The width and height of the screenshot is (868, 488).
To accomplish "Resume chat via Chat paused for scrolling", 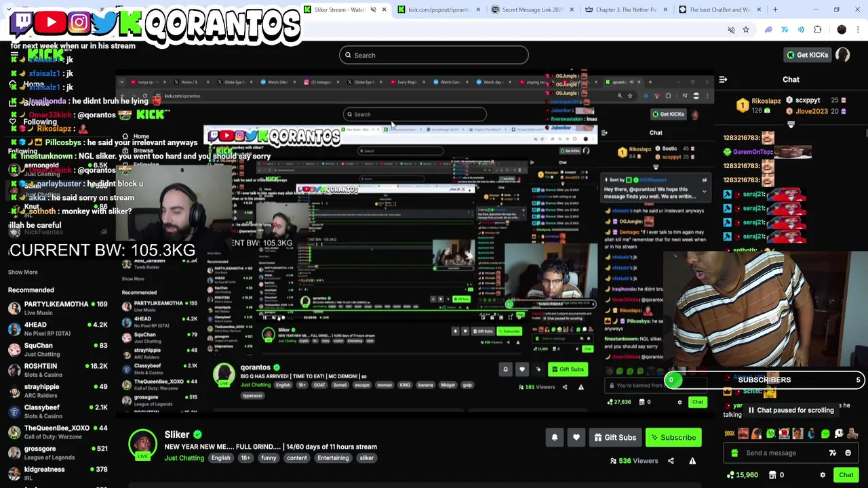I will click(790, 410).
